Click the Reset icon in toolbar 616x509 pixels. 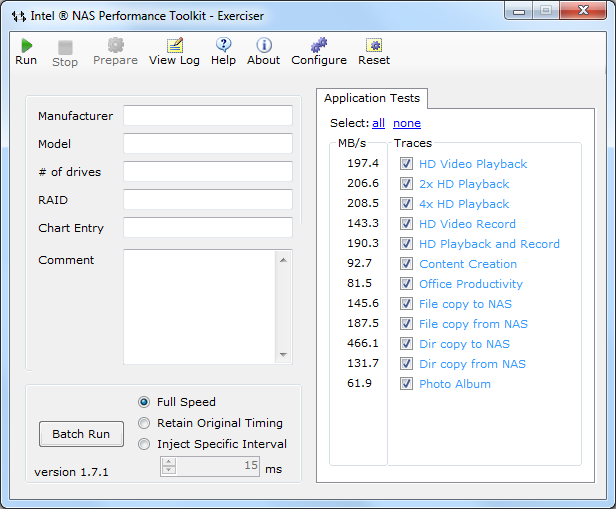(374, 45)
